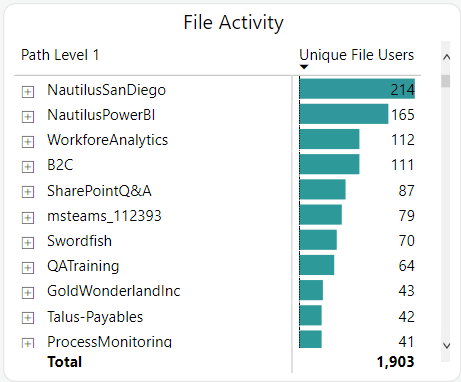Select the QATraining path name
This screenshot has width=461, height=382.
[83, 266]
